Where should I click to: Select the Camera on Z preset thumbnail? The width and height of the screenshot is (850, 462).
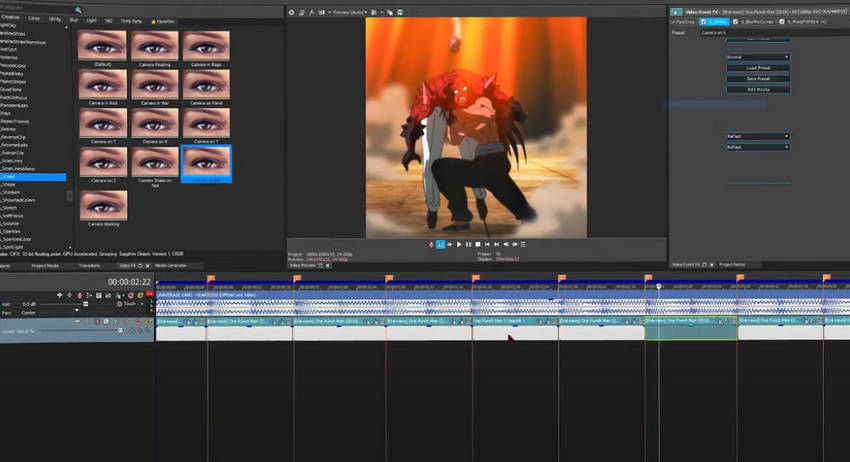pos(103,164)
